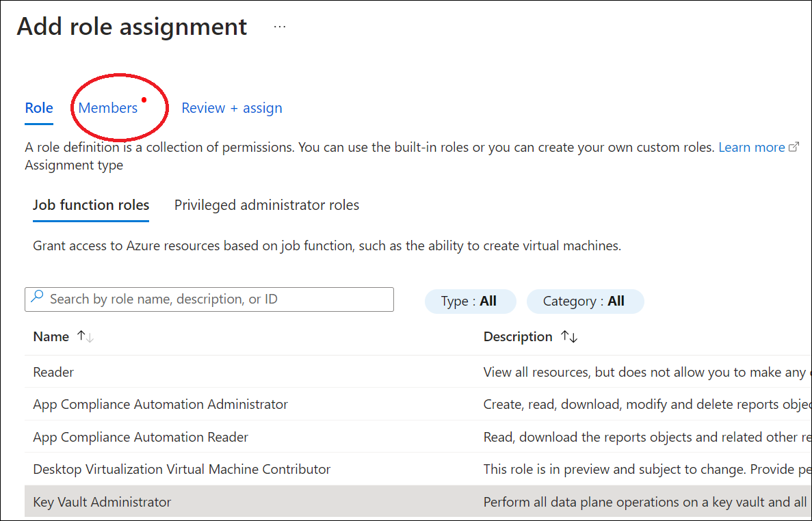This screenshot has height=521, width=812.
Task: Click the Description column sort arrows
Action: coord(568,336)
